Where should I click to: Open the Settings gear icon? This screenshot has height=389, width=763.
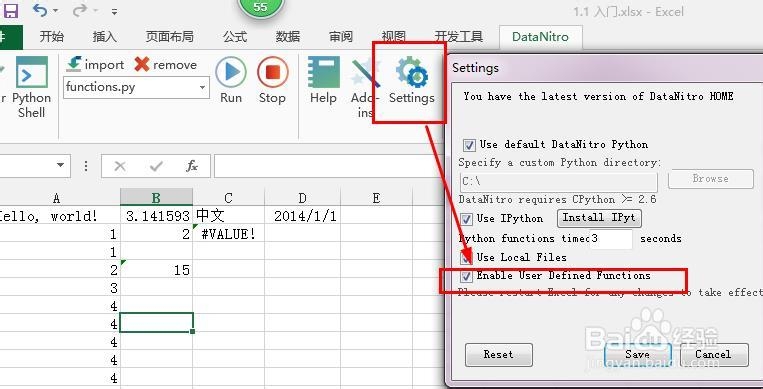click(x=412, y=72)
